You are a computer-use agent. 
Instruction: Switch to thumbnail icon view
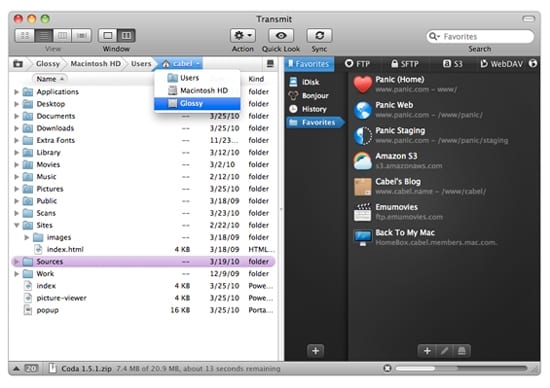25,35
